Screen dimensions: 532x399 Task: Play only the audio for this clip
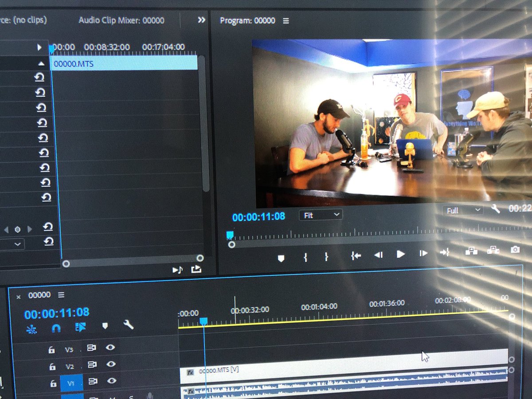177,270
